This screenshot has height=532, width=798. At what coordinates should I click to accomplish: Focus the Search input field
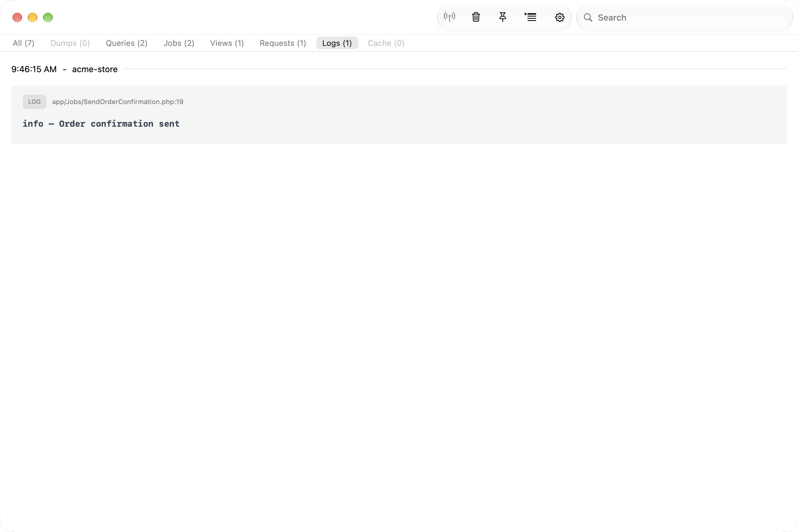tap(684, 17)
